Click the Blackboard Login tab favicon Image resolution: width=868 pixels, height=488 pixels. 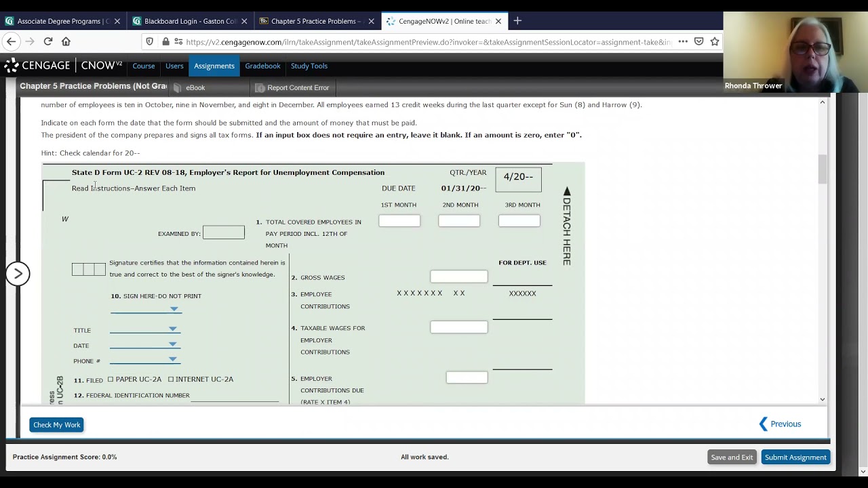[x=137, y=21]
